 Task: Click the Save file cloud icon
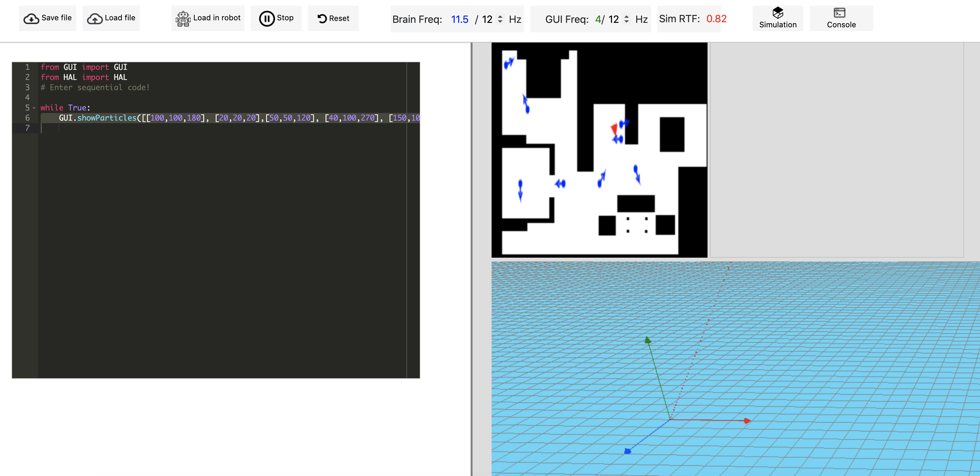click(x=31, y=19)
